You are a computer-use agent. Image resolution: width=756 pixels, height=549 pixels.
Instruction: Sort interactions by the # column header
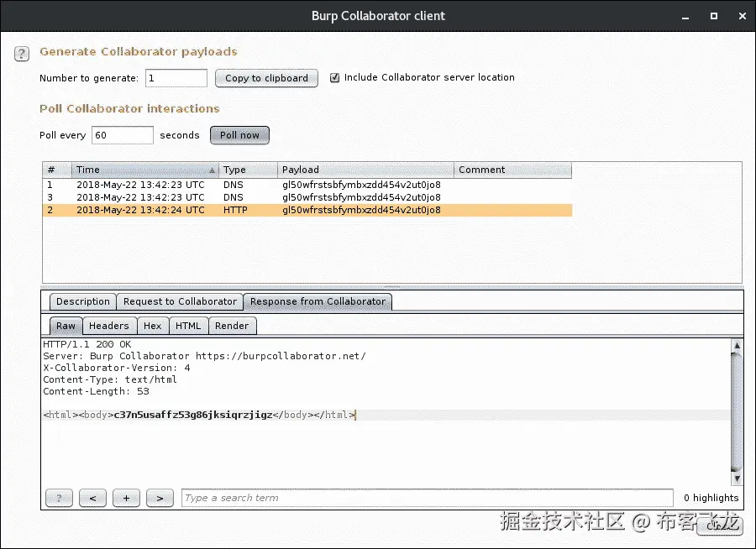coord(57,170)
